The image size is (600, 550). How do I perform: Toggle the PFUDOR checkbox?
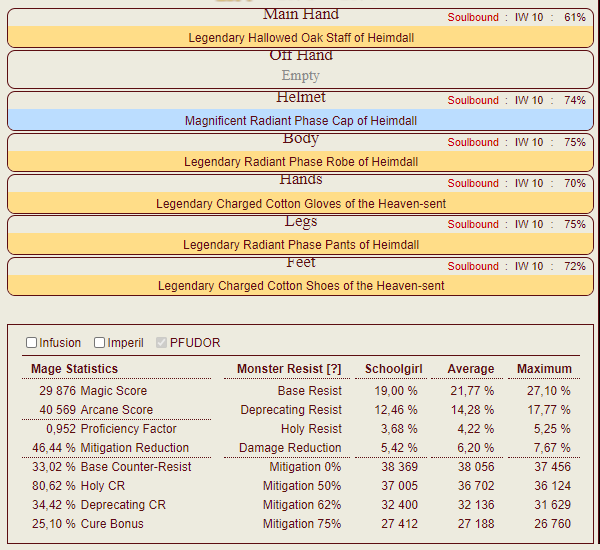point(161,343)
